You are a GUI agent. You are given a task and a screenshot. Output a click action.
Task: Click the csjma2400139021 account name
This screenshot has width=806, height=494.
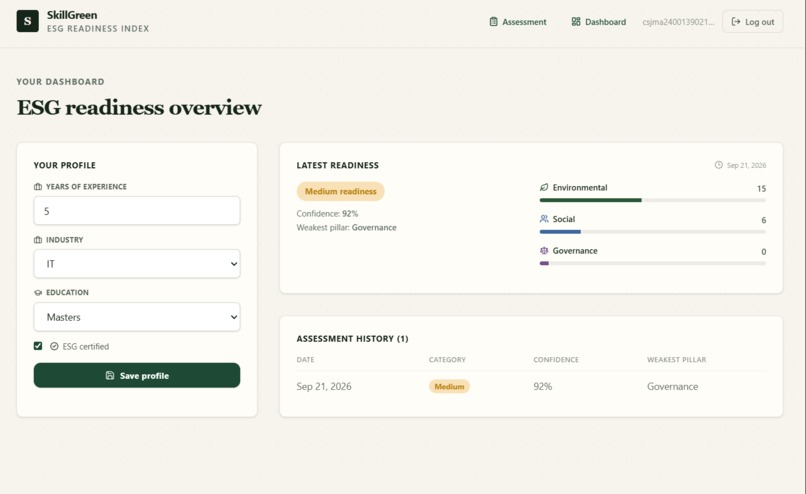pyautogui.click(x=678, y=22)
